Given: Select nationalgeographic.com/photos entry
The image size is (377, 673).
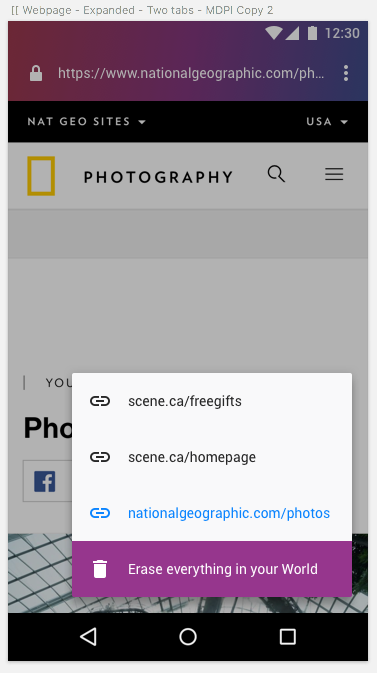Looking at the screenshot, I should click(212, 513).
